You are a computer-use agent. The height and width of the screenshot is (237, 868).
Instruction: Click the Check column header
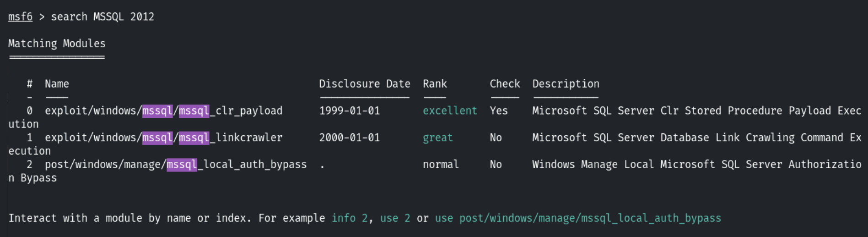click(505, 84)
